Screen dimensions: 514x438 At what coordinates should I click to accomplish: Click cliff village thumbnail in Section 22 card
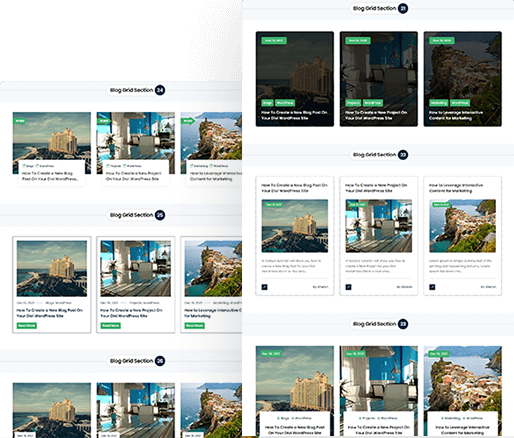point(463,226)
